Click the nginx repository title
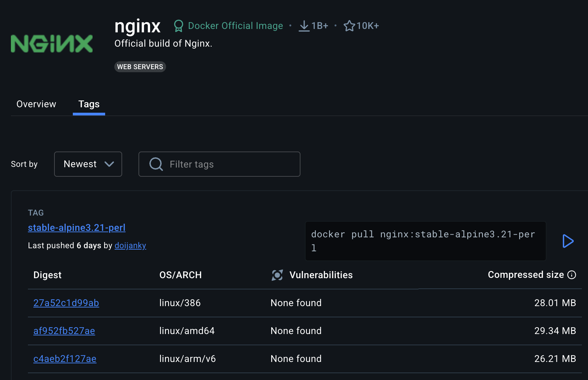This screenshot has height=380, width=588. (x=137, y=27)
